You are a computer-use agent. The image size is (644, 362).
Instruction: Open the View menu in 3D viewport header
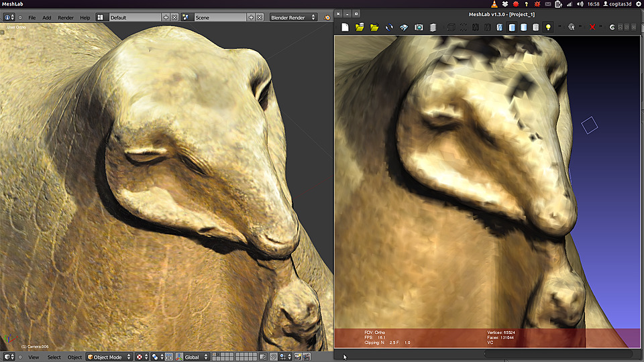coord(34,357)
